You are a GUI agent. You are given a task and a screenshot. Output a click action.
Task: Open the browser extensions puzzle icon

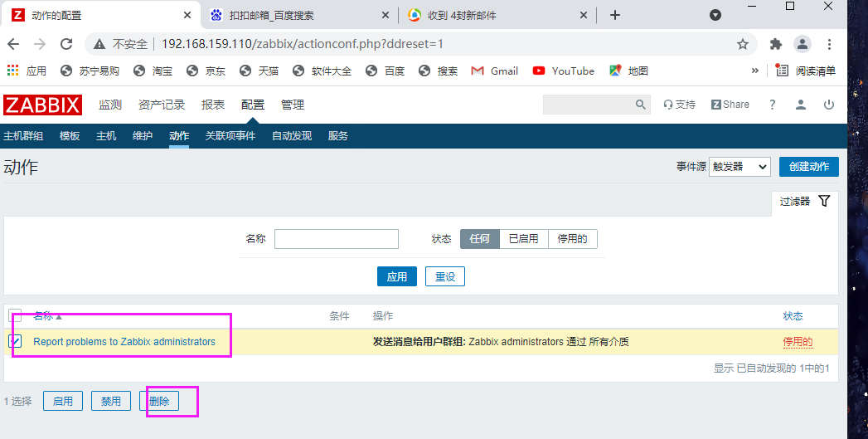click(x=776, y=44)
